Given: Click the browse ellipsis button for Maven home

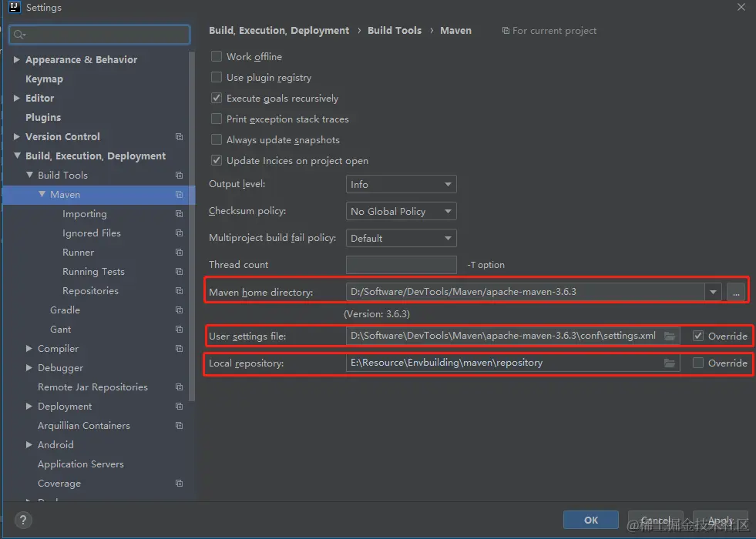Looking at the screenshot, I should [x=736, y=292].
